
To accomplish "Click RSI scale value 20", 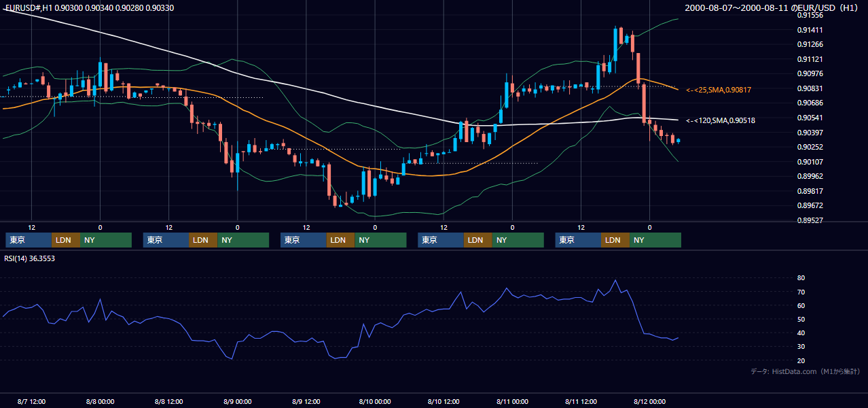I will (801, 360).
